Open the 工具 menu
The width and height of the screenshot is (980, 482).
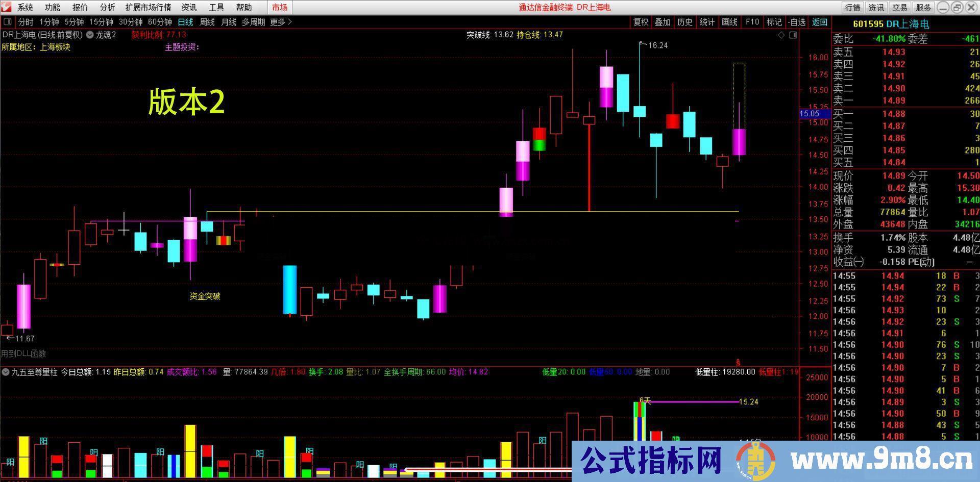tap(216, 7)
